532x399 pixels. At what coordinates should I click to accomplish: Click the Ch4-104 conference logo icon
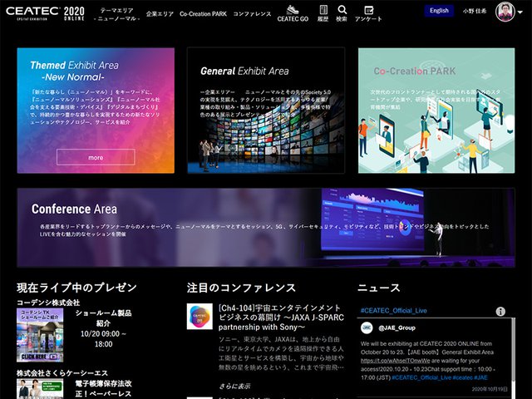click(x=199, y=317)
